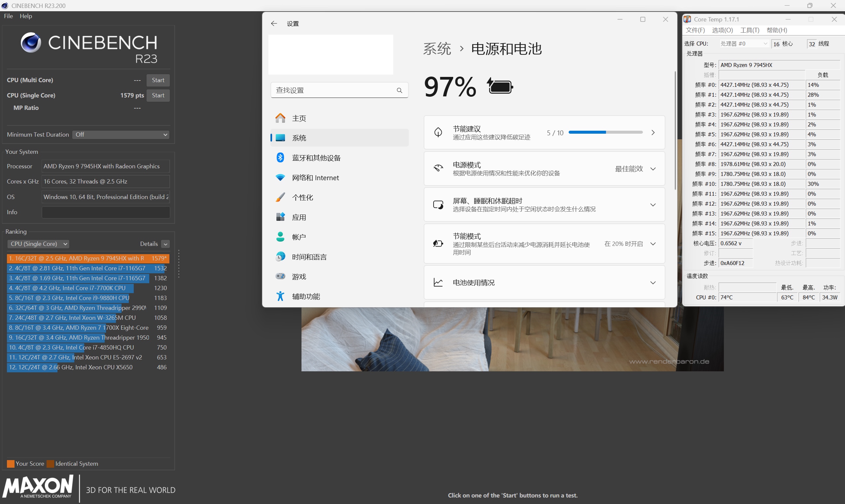The image size is (845, 504).
Task: Click the back arrow in Settings window
Action: (274, 23)
